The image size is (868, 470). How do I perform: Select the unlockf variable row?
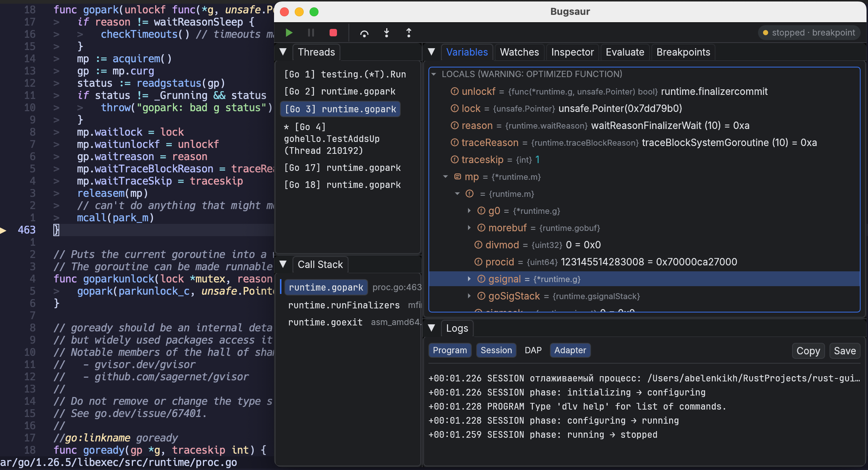[x=644, y=92]
